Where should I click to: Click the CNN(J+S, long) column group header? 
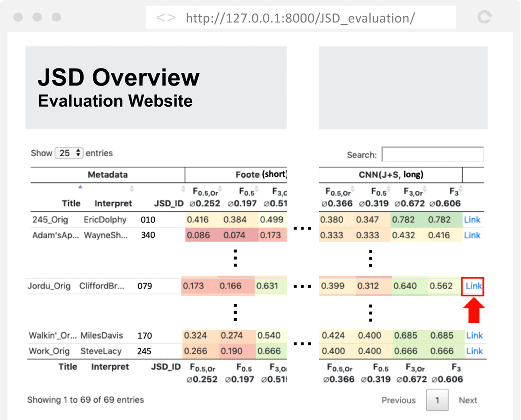(x=390, y=175)
